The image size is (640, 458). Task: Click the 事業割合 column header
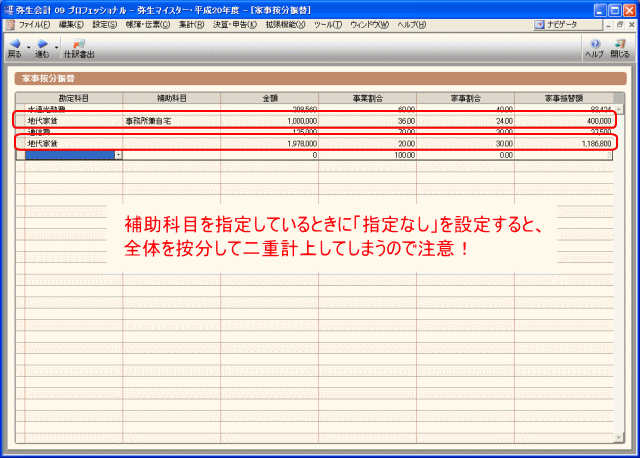(367, 98)
